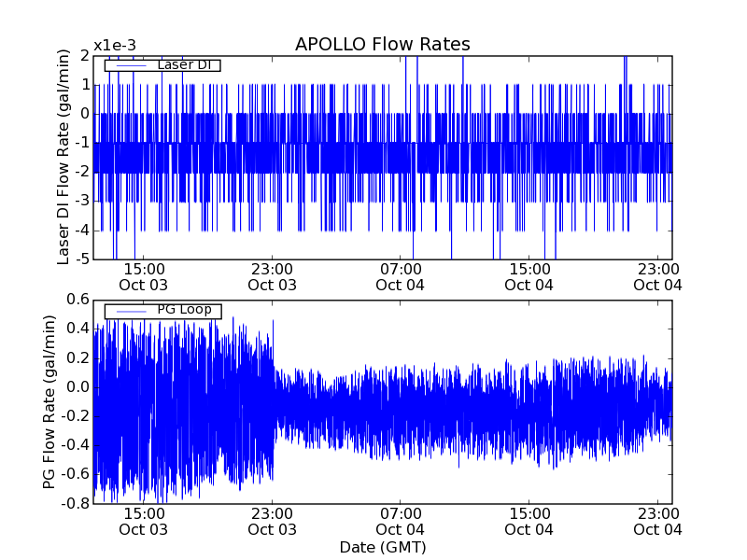Click top plot's "23:00 Oct 04" tick label
The height and width of the screenshot is (560, 747).
(658, 276)
